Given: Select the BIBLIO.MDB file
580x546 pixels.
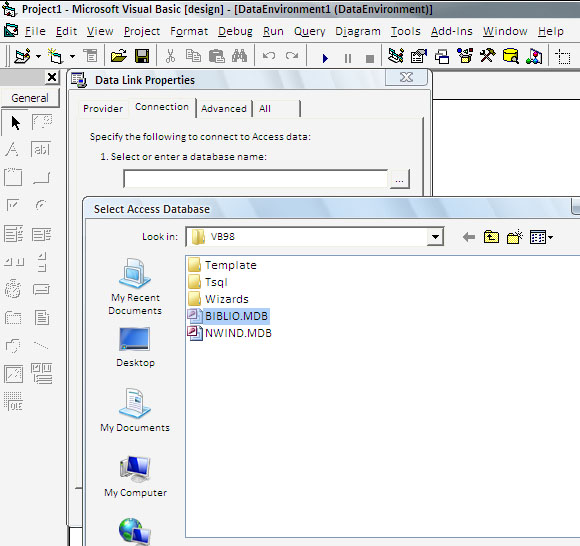Looking at the screenshot, I should (228, 316).
